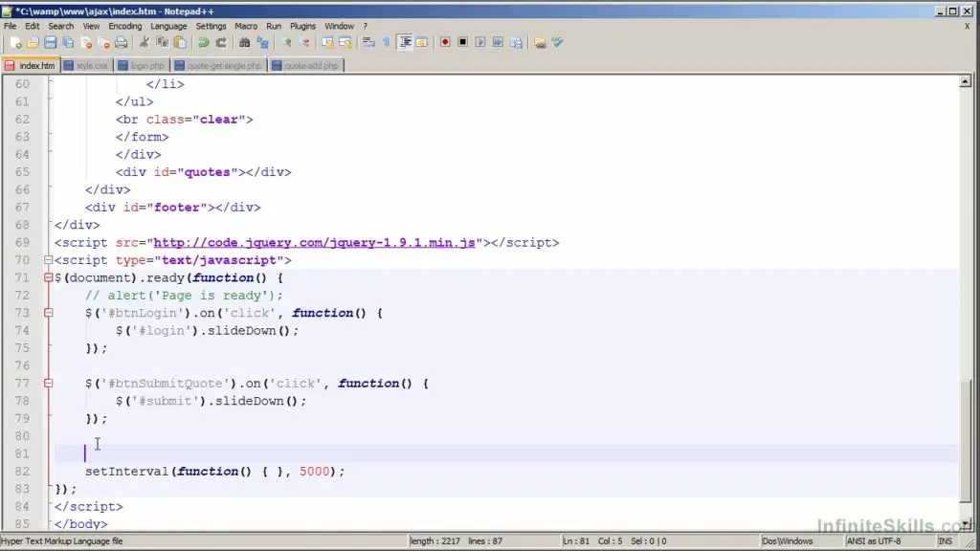The height and width of the screenshot is (551, 980).
Task: Switch to the quote-get-single.php tab
Action: pyautogui.click(x=219, y=66)
